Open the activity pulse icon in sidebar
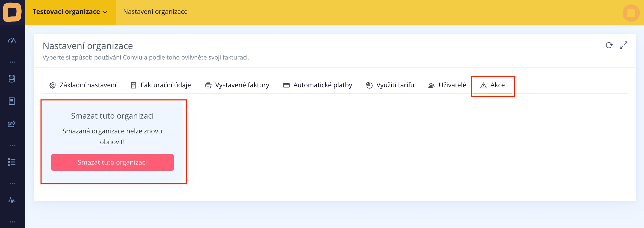644x228 pixels. [12, 200]
